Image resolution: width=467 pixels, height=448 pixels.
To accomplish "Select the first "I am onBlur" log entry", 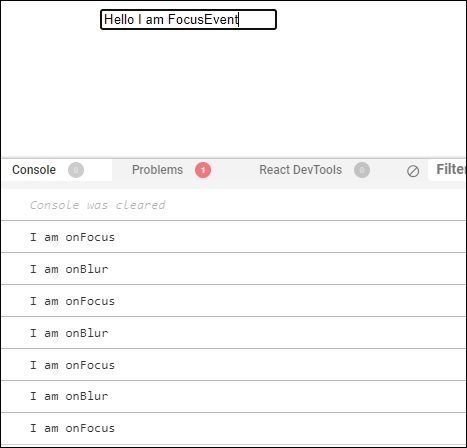I will point(233,269).
